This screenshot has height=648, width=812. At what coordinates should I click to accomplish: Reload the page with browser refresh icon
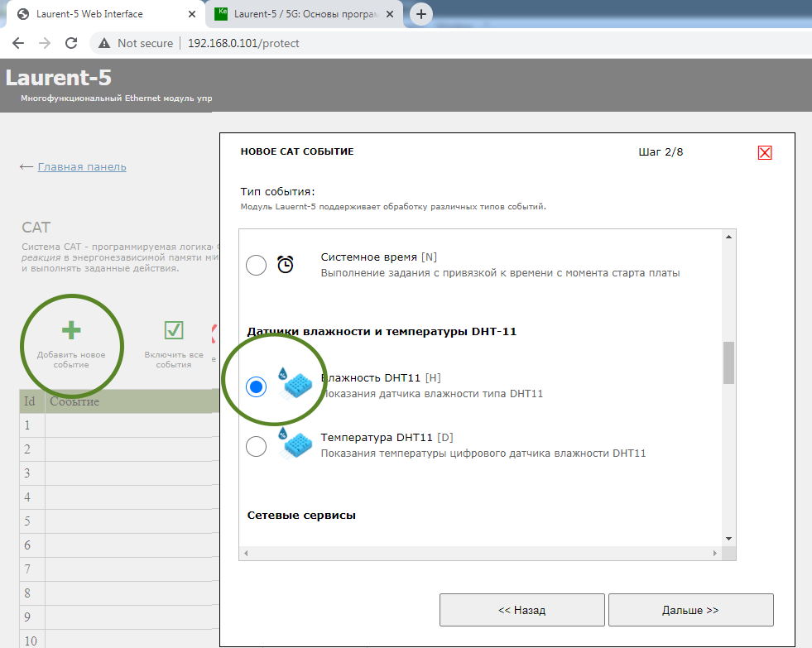(71, 43)
